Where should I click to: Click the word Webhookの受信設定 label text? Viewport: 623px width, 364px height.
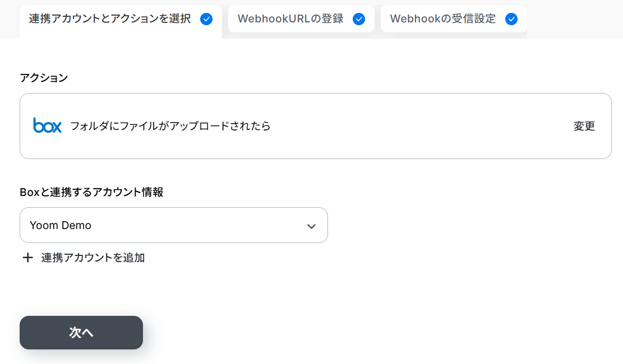(442, 19)
